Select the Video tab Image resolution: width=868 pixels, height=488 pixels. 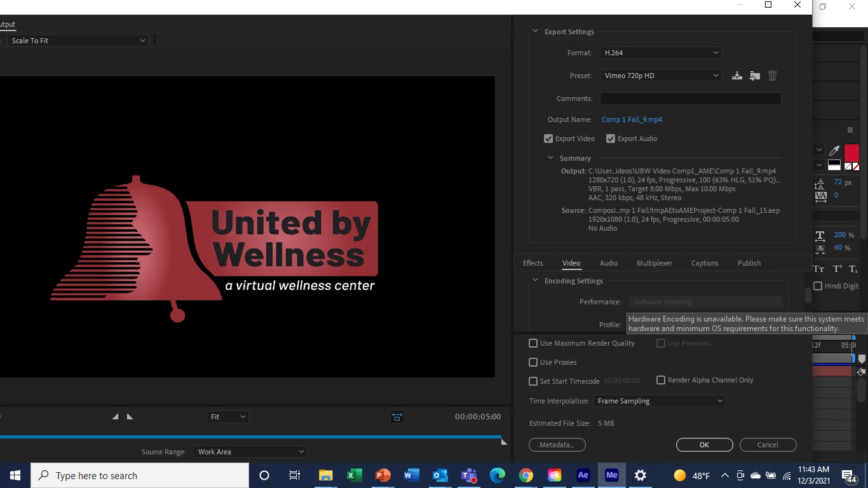571,263
